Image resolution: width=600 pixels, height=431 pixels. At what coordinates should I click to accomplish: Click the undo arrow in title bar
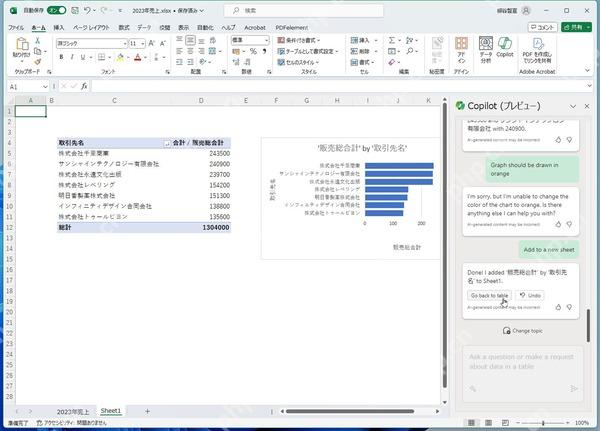click(x=87, y=11)
